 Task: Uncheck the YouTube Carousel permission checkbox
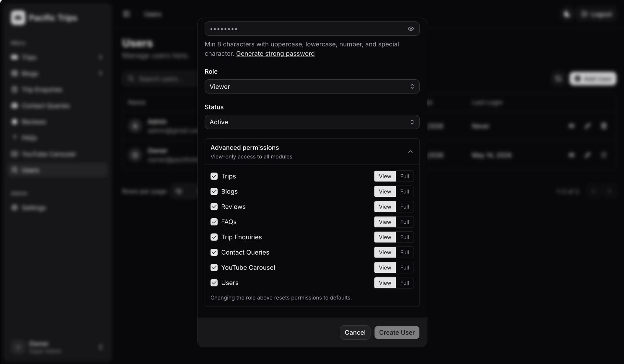click(214, 268)
